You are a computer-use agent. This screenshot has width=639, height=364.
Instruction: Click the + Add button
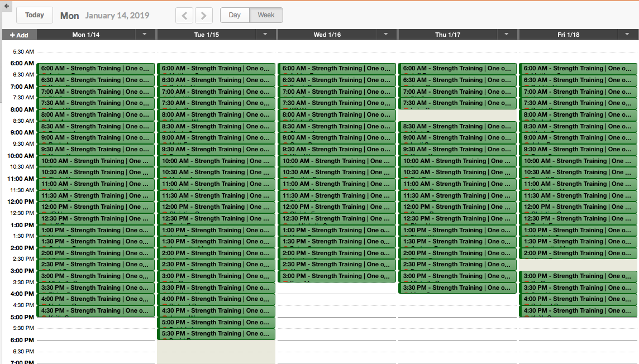point(19,35)
